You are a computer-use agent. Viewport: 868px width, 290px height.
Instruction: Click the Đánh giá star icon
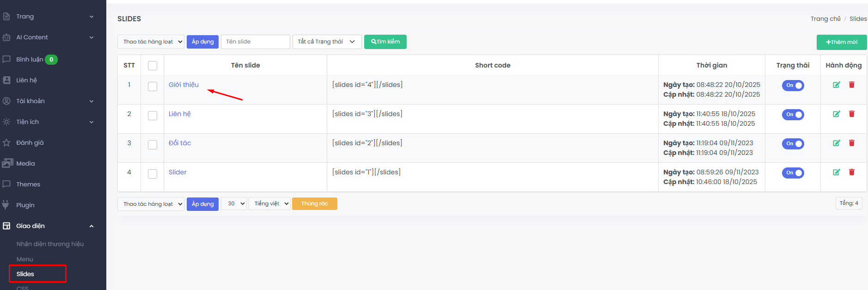(6, 142)
